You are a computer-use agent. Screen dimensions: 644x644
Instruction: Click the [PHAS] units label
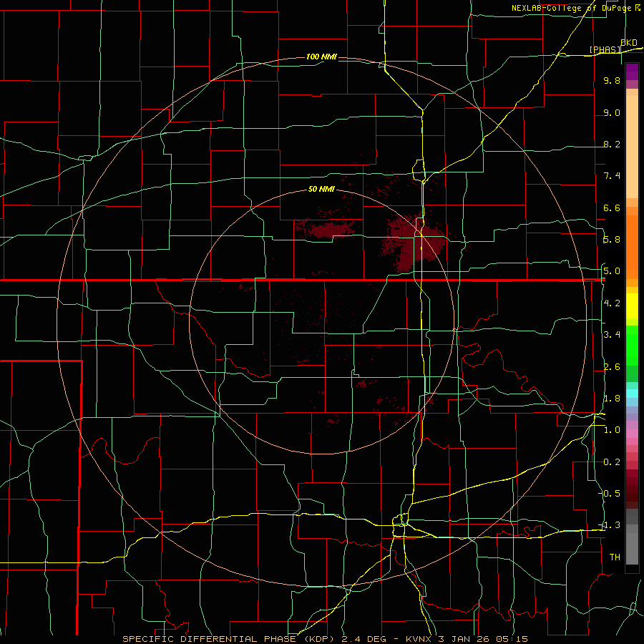pyautogui.click(x=605, y=49)
